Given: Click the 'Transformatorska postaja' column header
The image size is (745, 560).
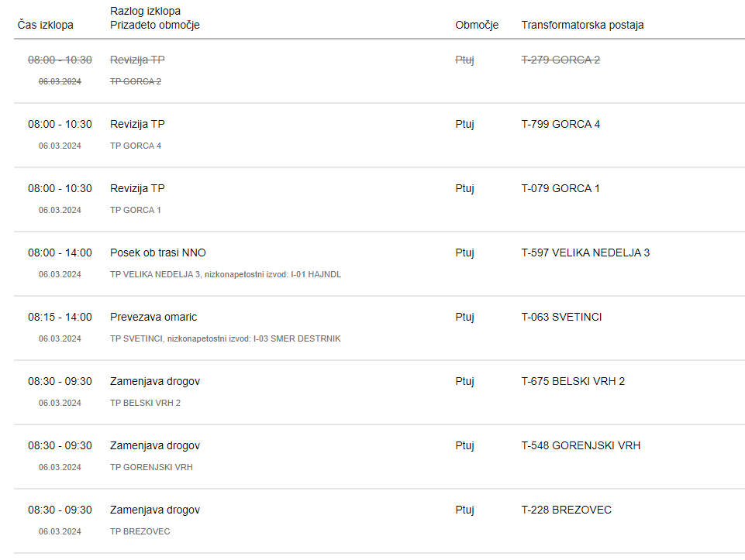Looking at the screenshot, I should (582, 25).
